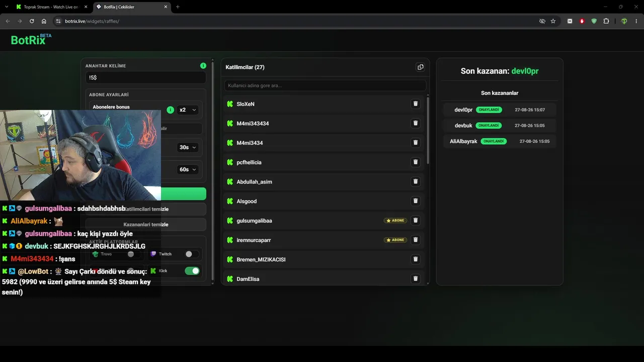Viewport: 644px width, 362px height.
Task: View site information in address bar
Action: 58,21
